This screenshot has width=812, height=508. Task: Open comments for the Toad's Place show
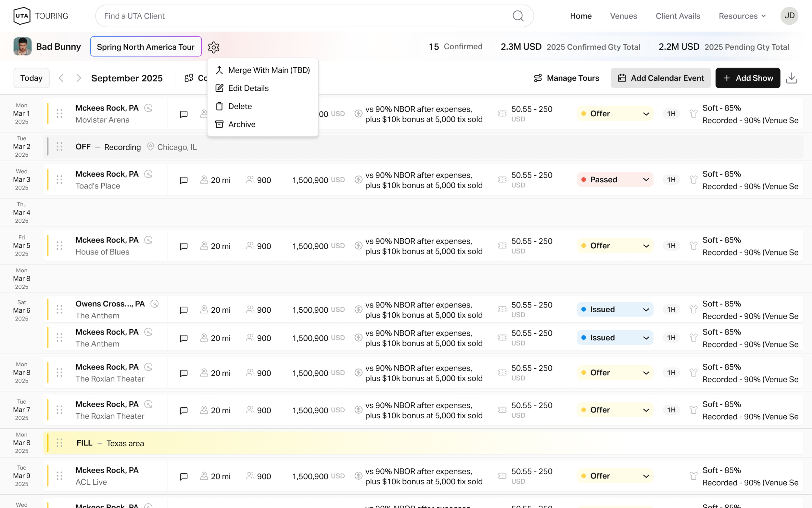coord(184,180)
